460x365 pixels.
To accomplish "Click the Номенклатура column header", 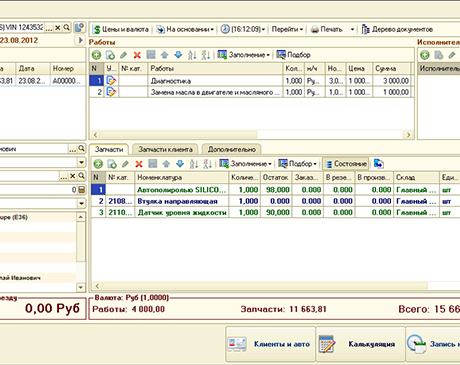I will 182,177.
